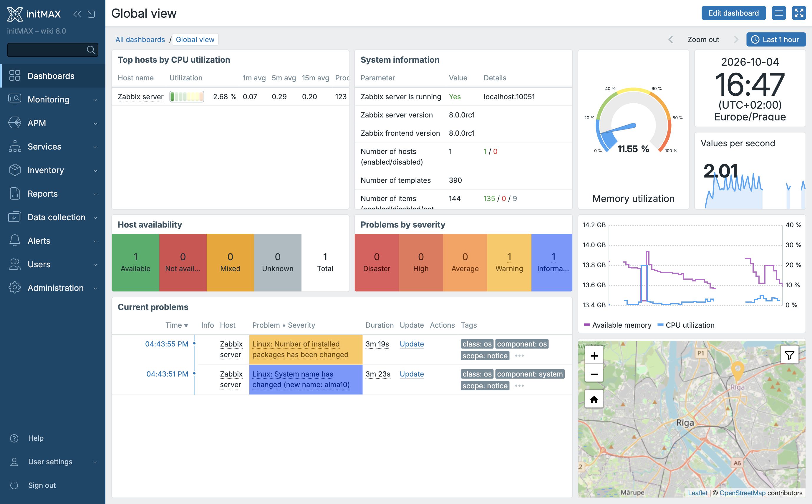Open All dashboards breadcrumb link
The image size is (812, 504).
(140, 39)
